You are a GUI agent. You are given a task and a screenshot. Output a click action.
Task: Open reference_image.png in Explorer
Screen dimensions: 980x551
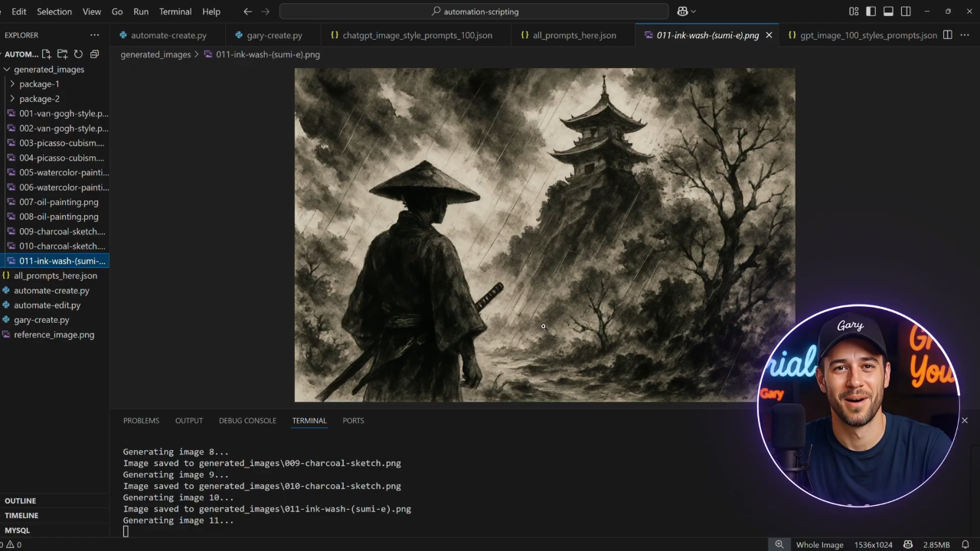55,334
